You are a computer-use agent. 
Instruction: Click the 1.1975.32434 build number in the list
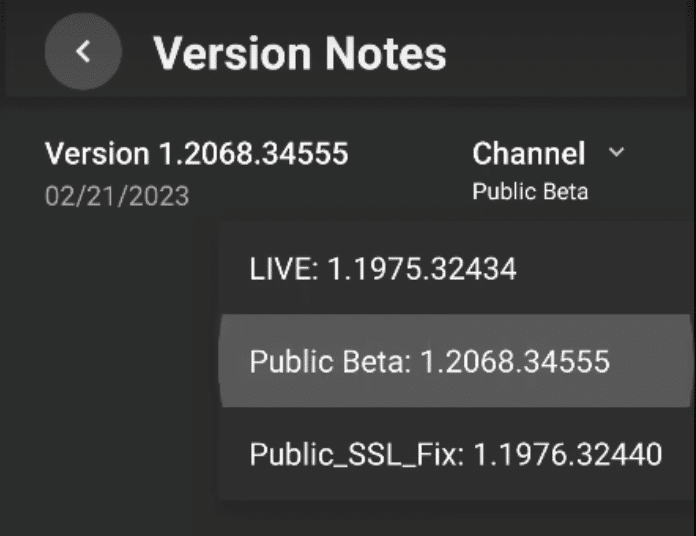(x=422, y=268)
